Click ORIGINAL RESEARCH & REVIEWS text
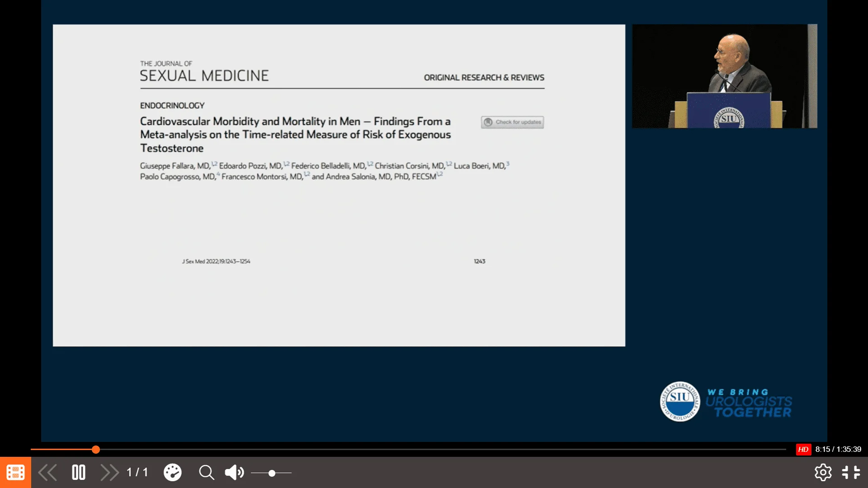 pos(484,78)
